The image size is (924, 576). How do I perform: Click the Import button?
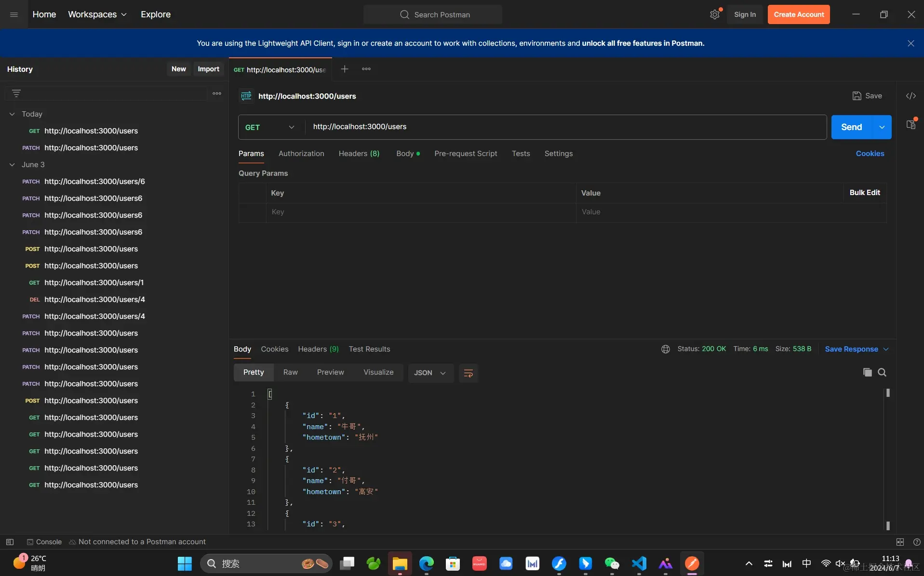208,69
